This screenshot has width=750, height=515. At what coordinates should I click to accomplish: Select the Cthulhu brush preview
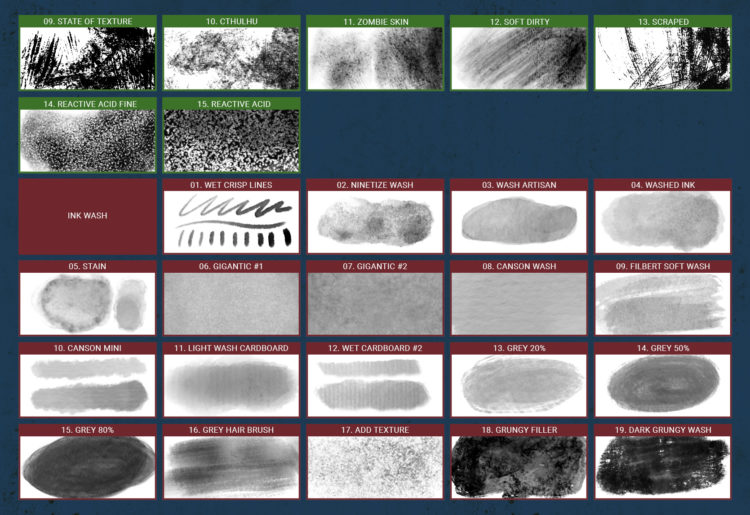232,58
